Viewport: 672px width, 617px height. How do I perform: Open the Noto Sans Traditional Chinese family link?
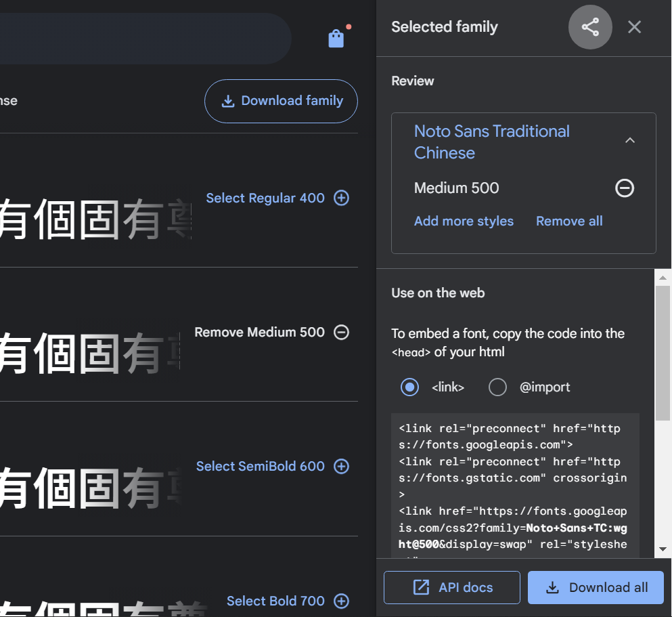pos(491,142)
